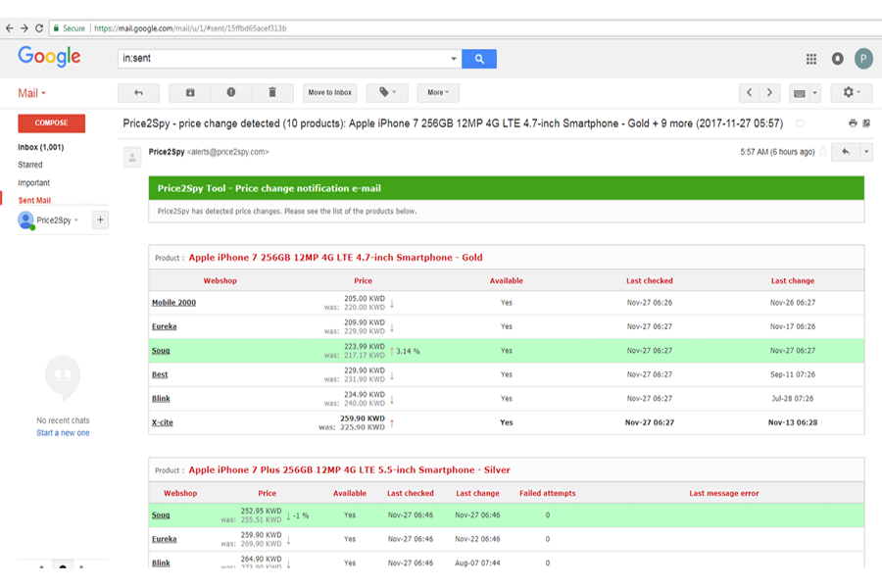Click the browser address bar URL

[x=190, y=28]
